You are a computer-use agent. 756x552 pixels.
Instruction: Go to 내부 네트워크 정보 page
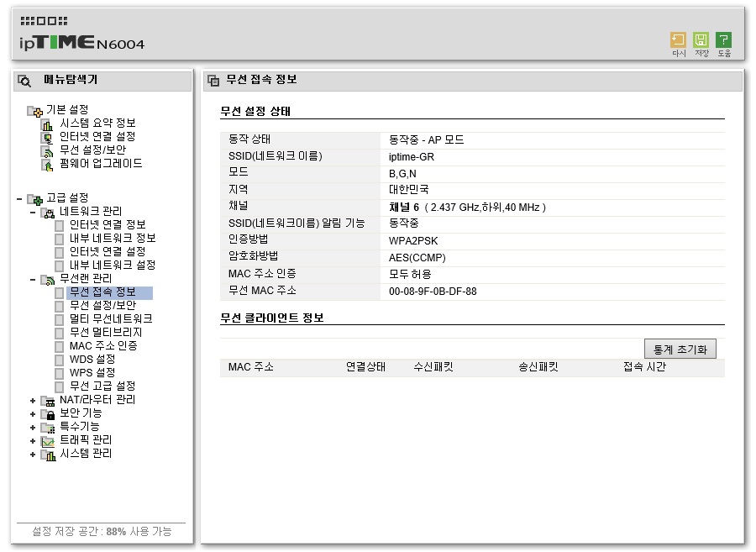coord(113,238)
